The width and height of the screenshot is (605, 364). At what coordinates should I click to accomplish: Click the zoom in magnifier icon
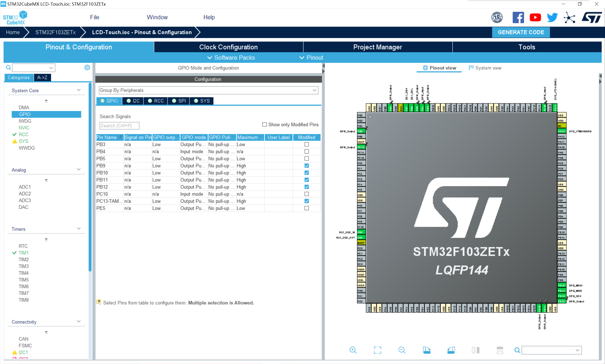tap(353, 350)
